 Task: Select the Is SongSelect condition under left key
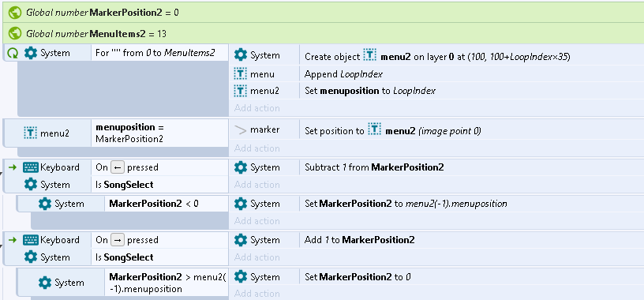click(159, 185)
